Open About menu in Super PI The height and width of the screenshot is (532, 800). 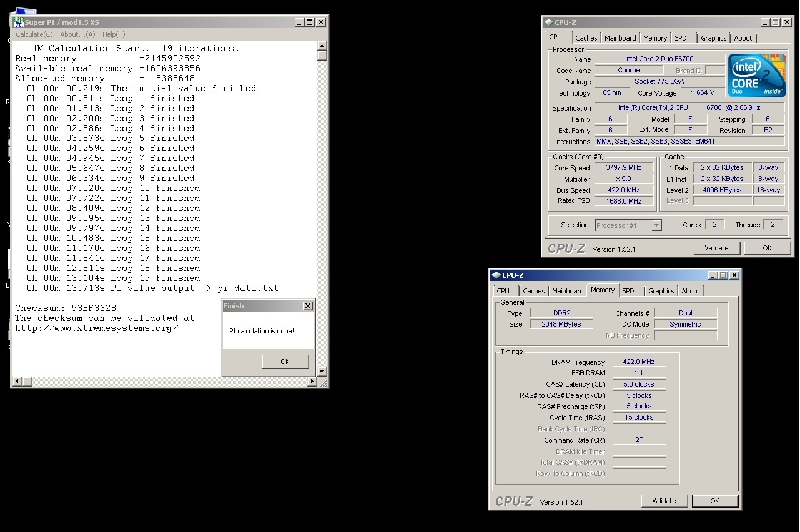click(77, 34)
